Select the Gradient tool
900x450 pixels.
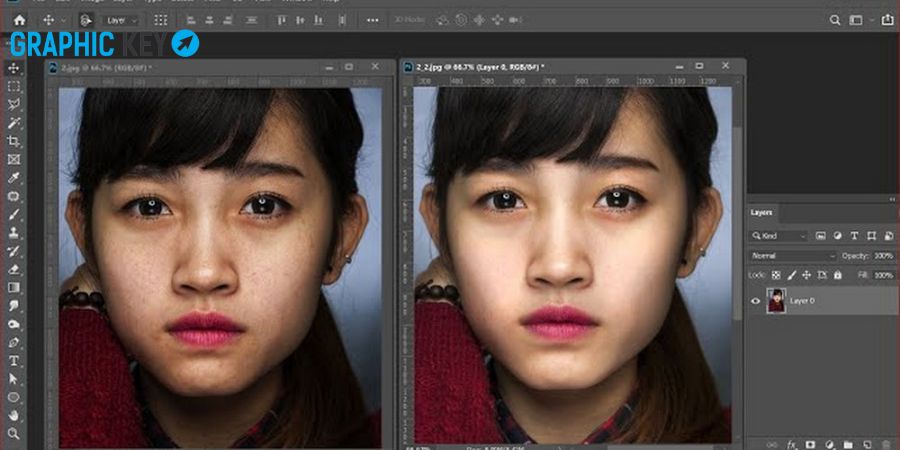click(x=14, y=288)
